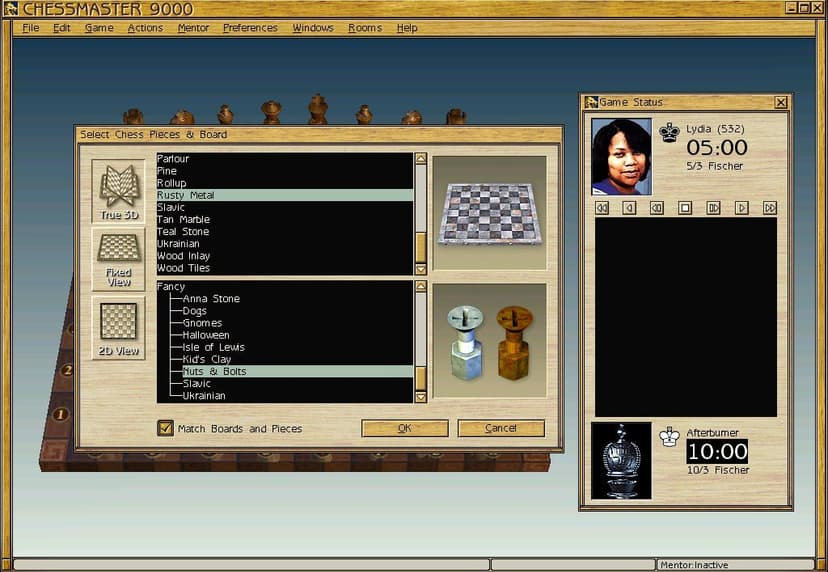828x572 pixels.
Task: Rewind moves in Game Status panel
Action: tap(656, 208)
